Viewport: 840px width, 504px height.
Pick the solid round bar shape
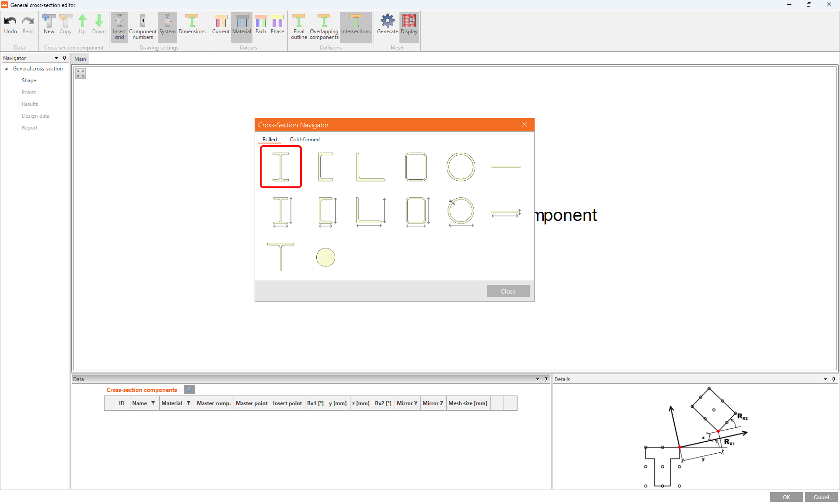[325, 257]
